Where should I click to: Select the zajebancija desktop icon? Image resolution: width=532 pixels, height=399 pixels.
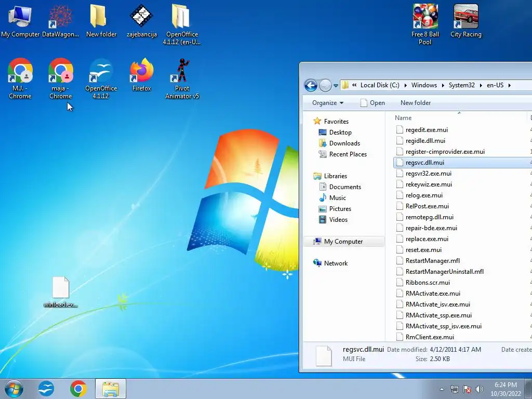coord(141,21)
